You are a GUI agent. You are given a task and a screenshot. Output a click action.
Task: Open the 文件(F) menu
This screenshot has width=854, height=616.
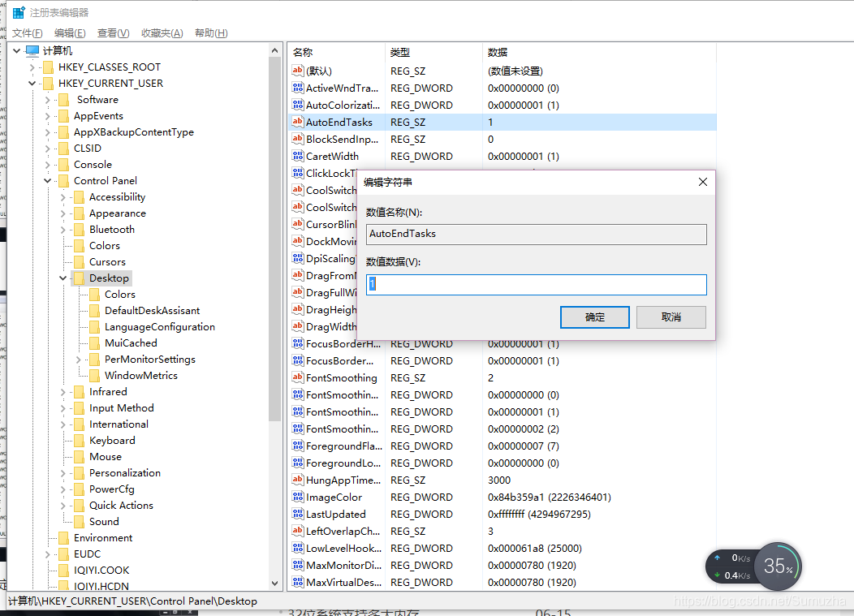click(28, 33)
